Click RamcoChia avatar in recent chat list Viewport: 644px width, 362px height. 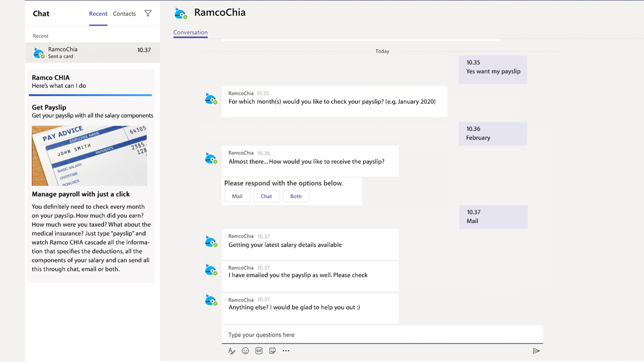tap(39, 53)
